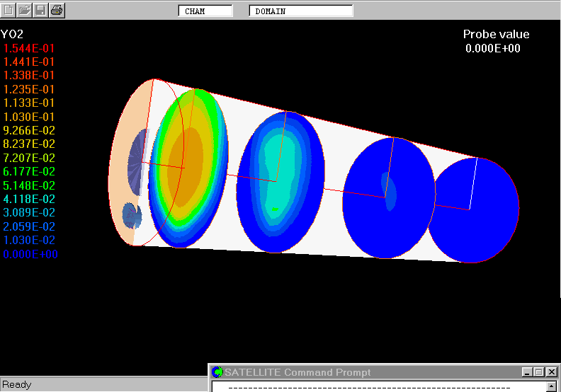
Task: Click the Open file folder icon
Action: 25,10
